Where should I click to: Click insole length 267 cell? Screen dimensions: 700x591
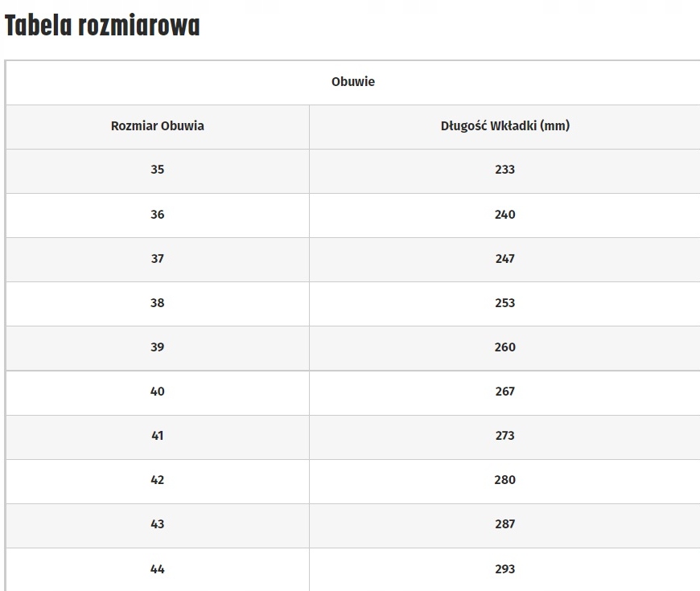[504, 392]
